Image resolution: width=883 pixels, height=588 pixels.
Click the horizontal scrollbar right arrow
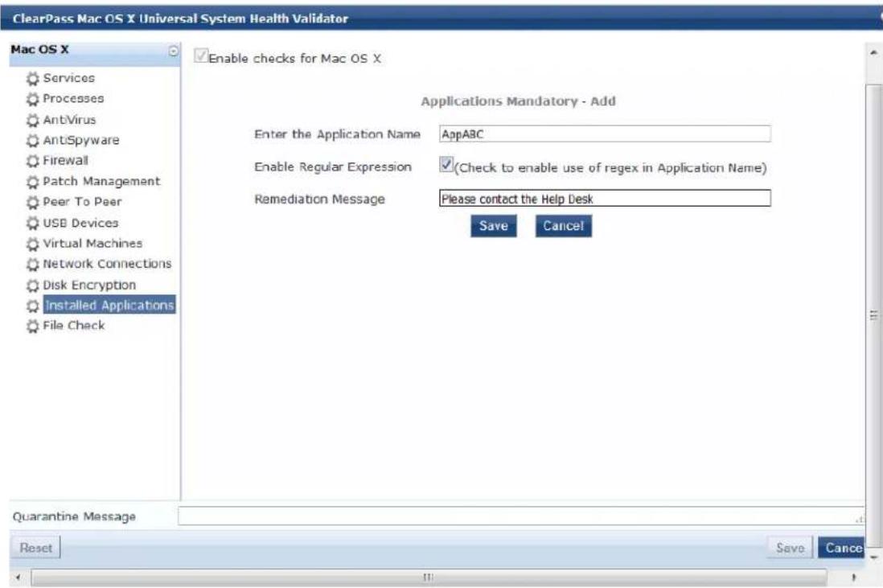(x=854, y=578)
